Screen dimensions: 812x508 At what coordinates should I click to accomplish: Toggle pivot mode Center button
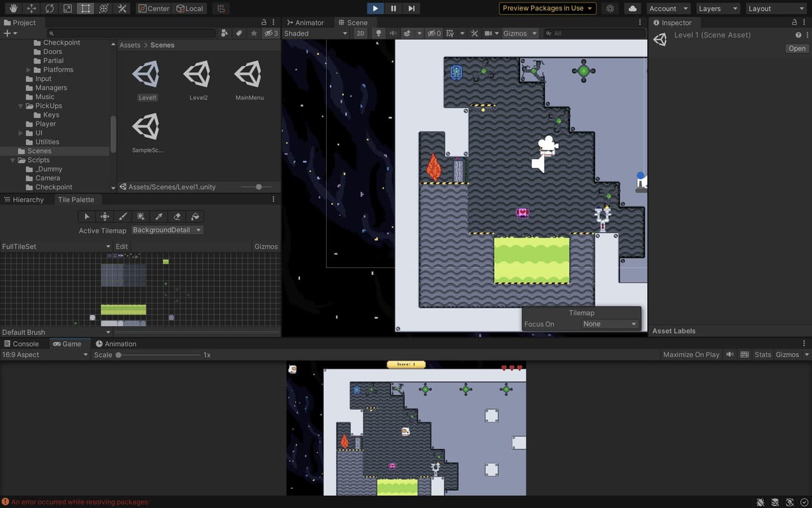click(x=154, y=8)
